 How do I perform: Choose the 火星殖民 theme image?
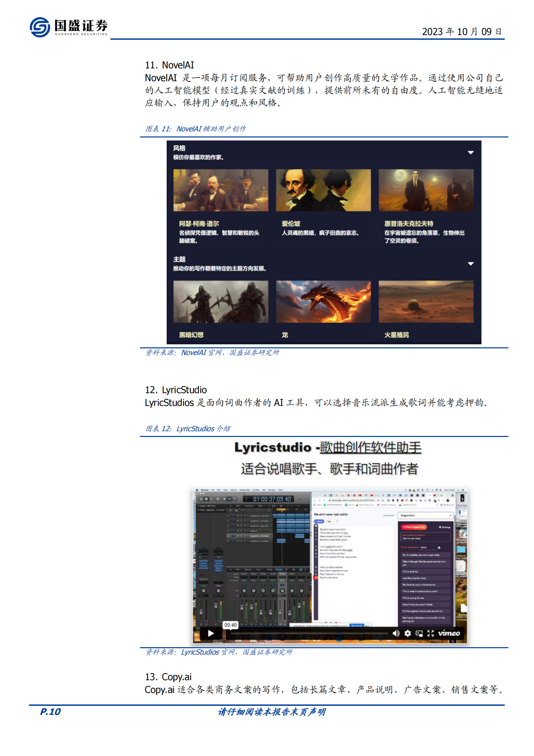tap(426, 302)
